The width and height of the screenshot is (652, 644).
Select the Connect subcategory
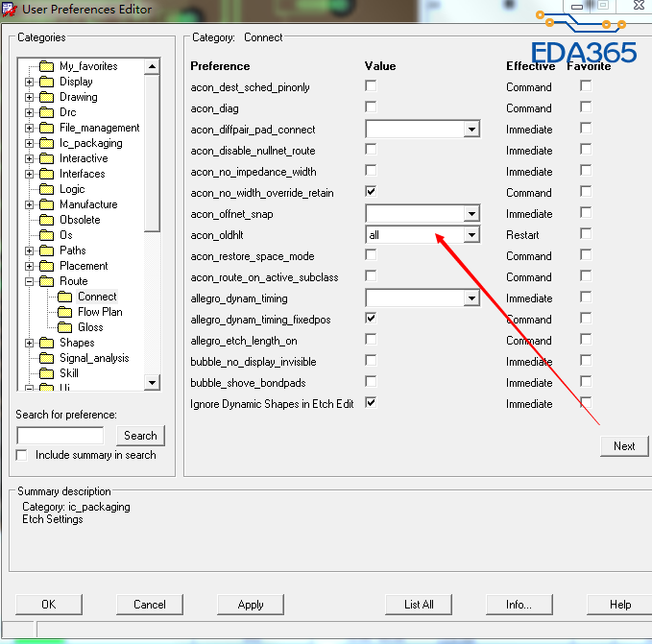click(97, 297)
